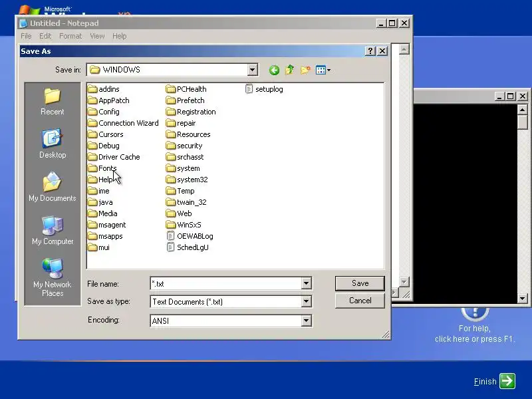
Task: Select the system folder
Action: tap(183, 168)
